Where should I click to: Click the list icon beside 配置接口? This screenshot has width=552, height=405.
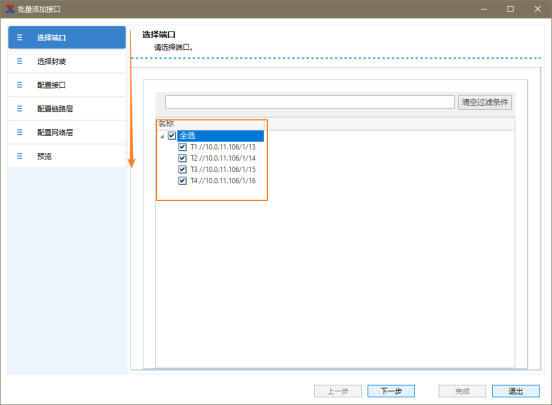pyautogui.click(x=19, y=85)
